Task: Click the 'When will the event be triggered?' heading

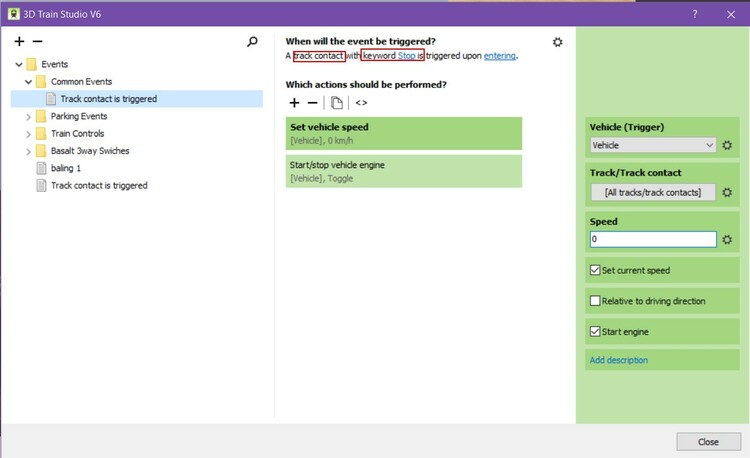Action: coord(361,41)
